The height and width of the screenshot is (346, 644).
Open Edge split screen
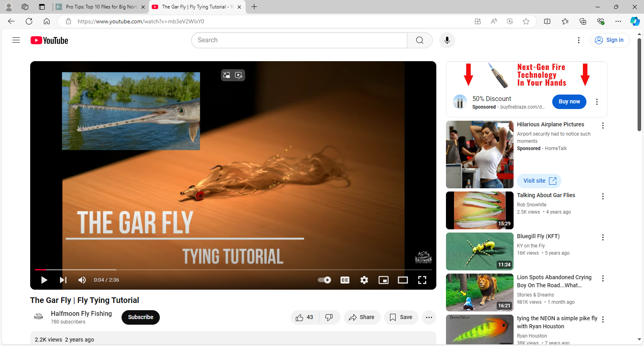(x=547, y=21)
